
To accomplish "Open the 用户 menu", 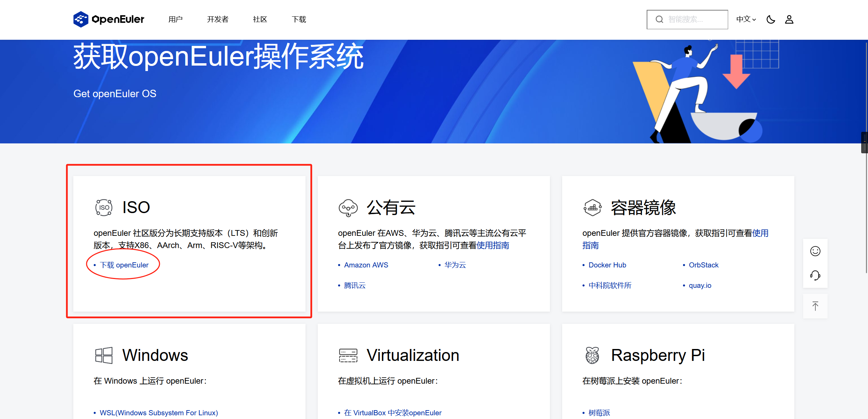I will coord(176,19).
